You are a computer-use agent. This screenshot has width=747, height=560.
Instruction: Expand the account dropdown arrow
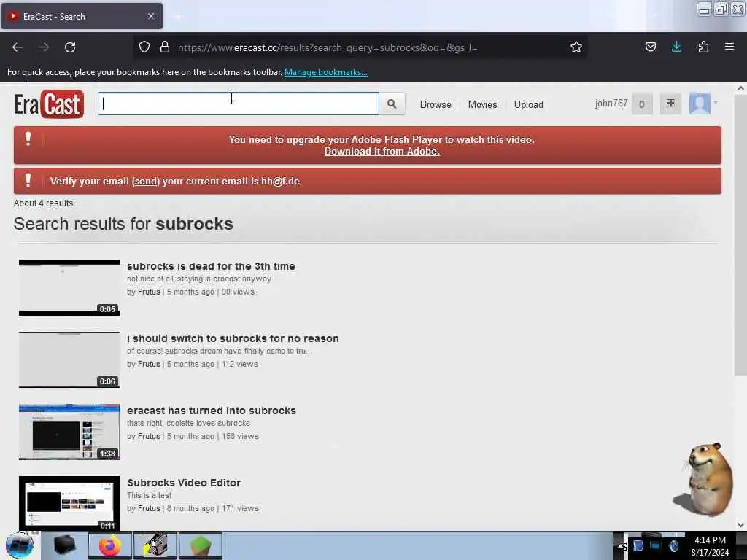click(715, 102)
